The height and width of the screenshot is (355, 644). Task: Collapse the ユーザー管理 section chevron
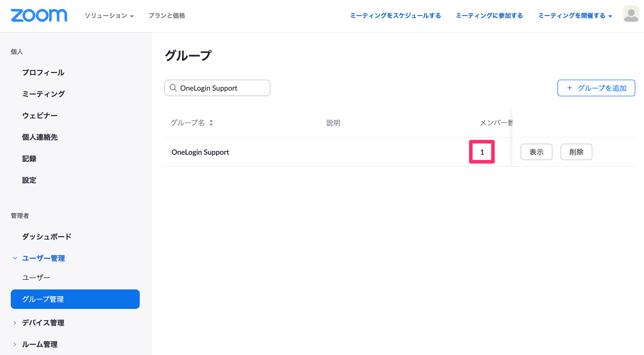click(15, 258)
